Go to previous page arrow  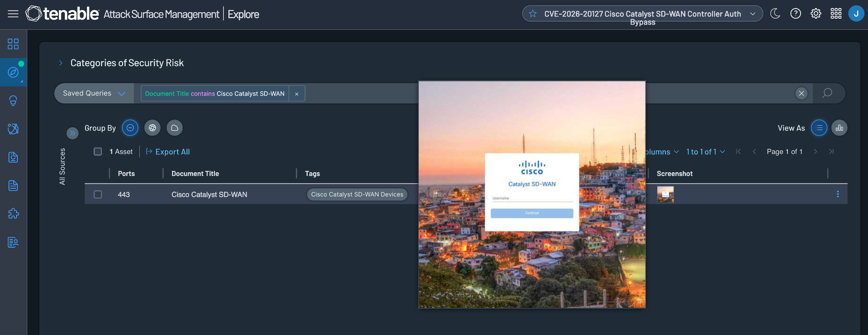(x=754, y=151)
